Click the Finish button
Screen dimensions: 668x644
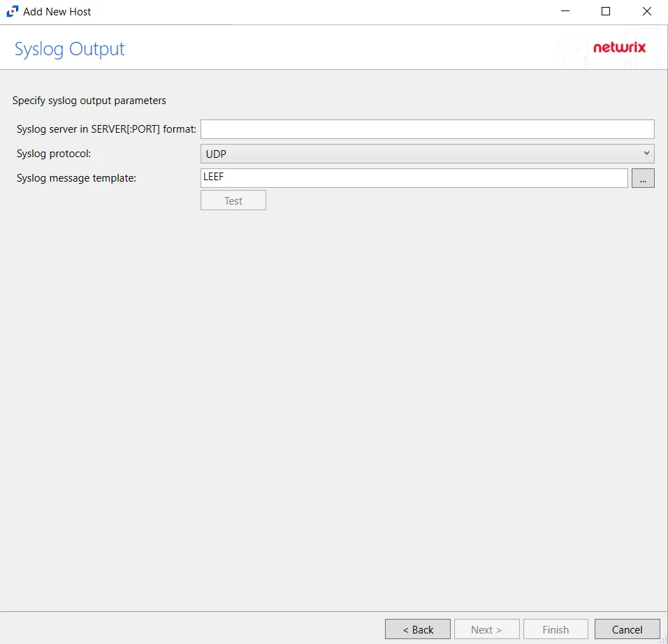point(556,629)
